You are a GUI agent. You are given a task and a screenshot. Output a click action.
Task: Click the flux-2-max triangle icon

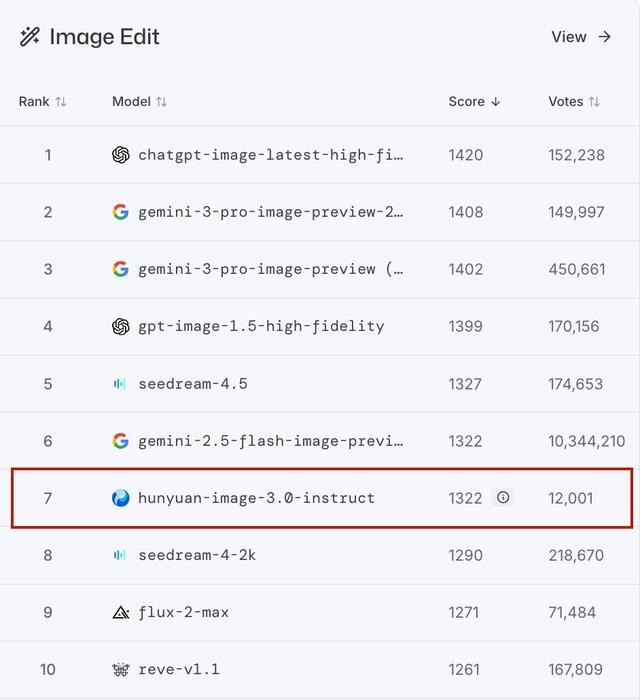point(121,612)
